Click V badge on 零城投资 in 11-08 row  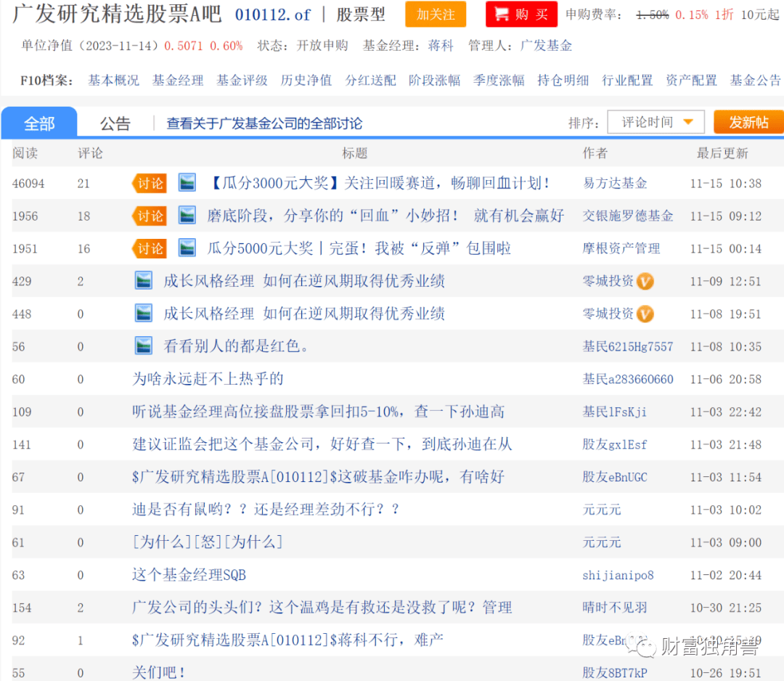coord(645,314)
